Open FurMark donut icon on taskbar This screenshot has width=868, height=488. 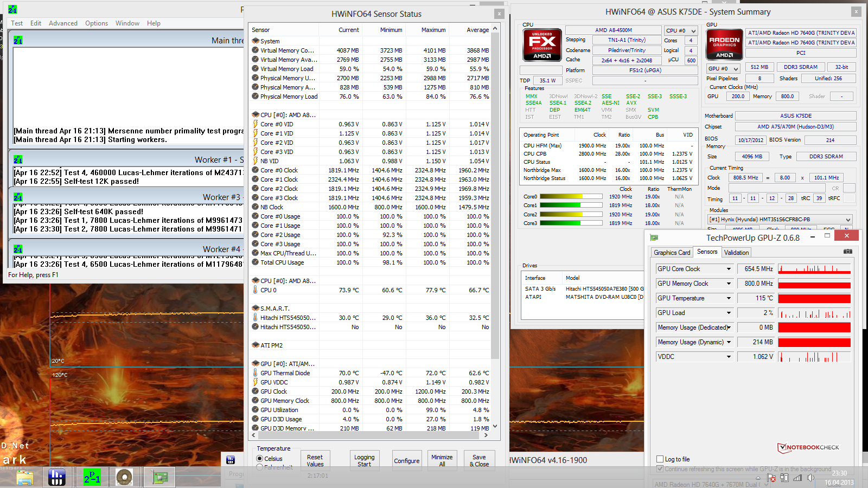coord(125,477)
